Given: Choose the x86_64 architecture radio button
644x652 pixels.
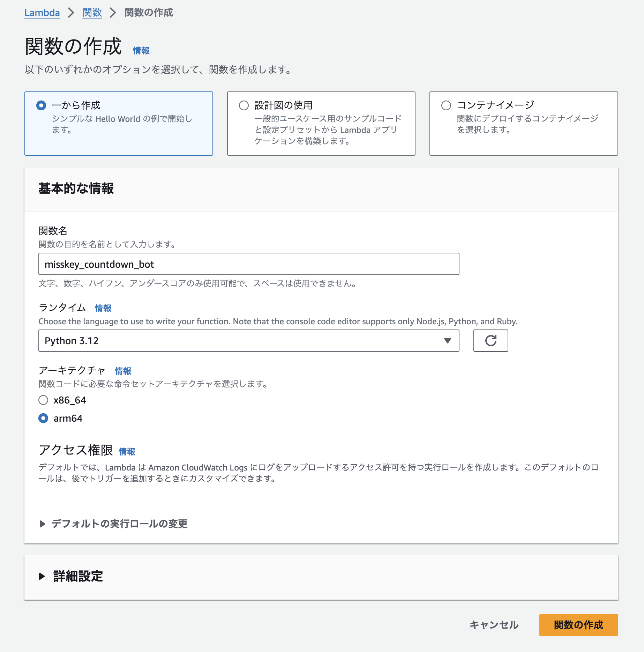Looking at the screenshot, I should coord(43,400).
